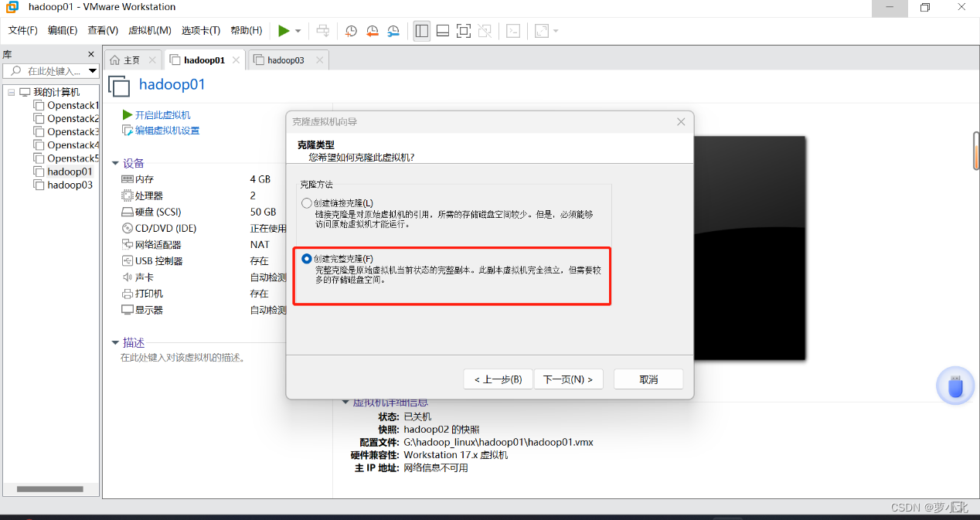Screen dimensions: 980x520
Task: Click the printer (打印机) device icon
Action: point(128,294)
